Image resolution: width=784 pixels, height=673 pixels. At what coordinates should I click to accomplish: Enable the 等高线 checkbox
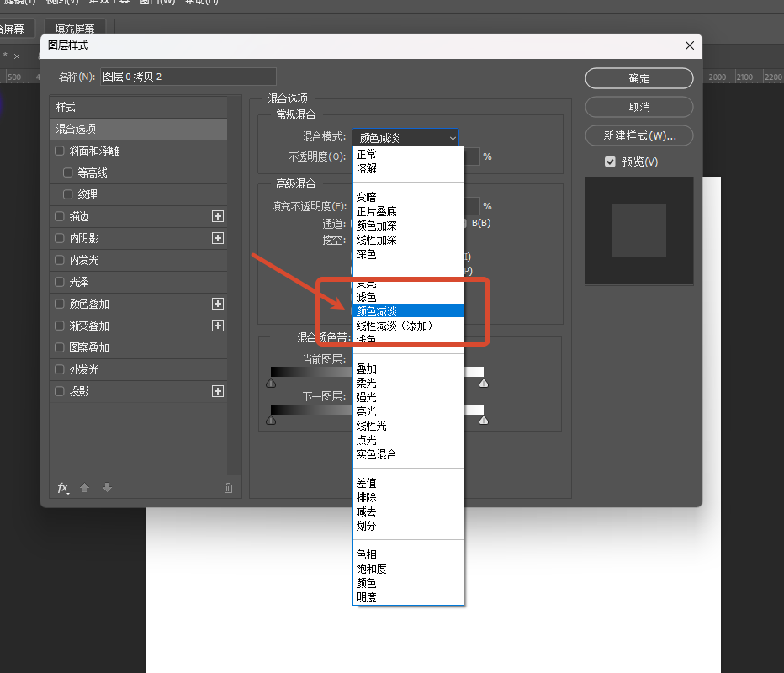[x=67, y=172]
